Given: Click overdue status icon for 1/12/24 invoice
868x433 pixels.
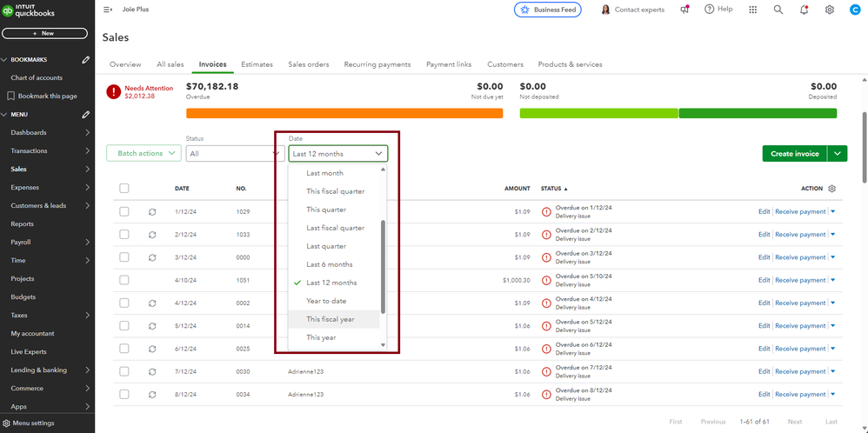Looking at the screenshot, I should 546,211.
